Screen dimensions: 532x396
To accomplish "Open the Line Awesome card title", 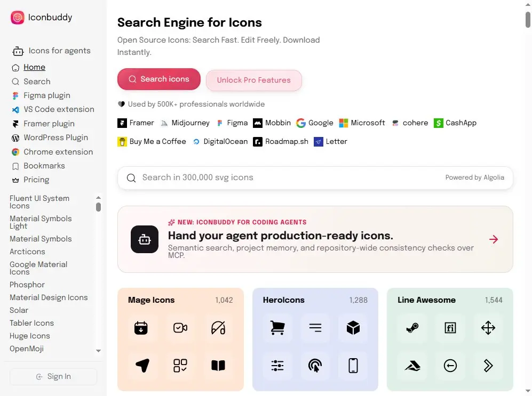I will tap(426, 300).
